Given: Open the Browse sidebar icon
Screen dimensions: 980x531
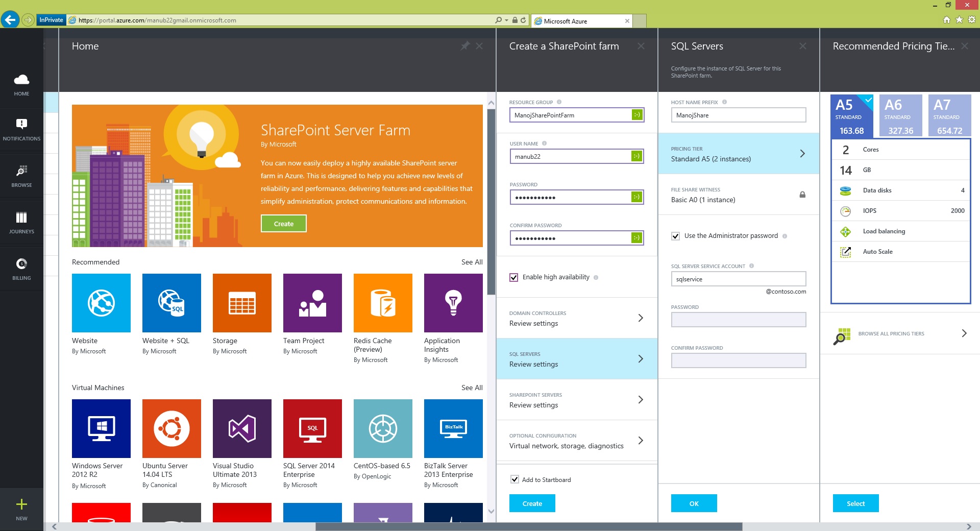Looking at the screenshot, I should 21,175.
